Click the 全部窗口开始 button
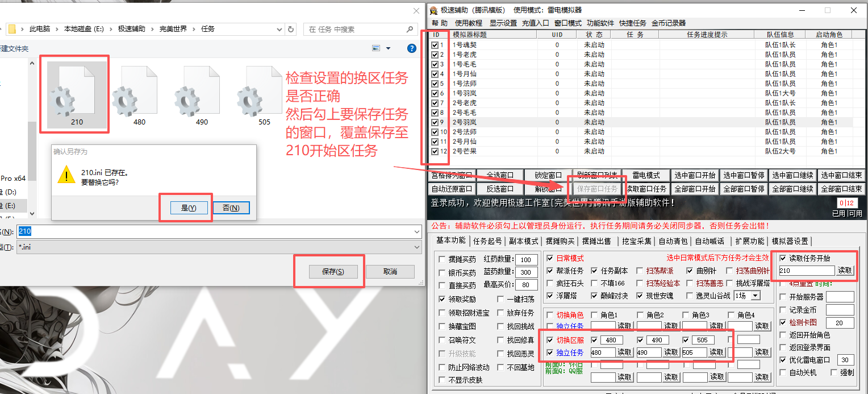868x394 pixels. [x=695, y=189]
